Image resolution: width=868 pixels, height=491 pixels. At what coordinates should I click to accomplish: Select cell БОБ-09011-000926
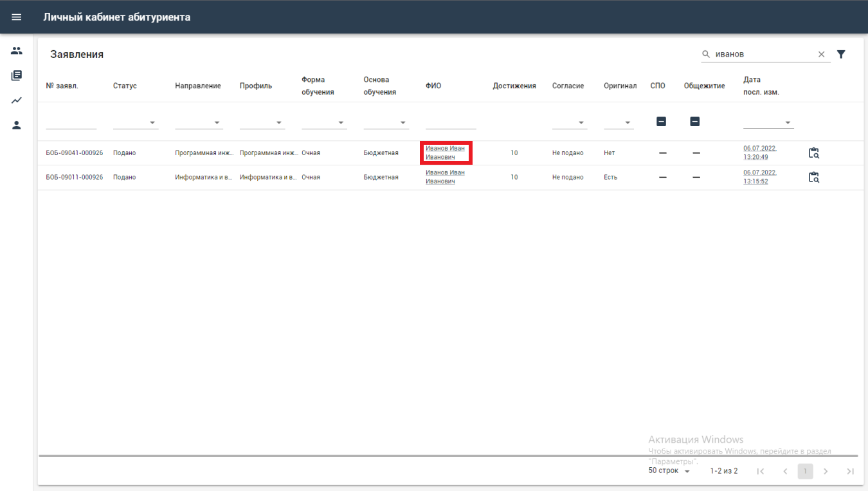tap(75, 178)
